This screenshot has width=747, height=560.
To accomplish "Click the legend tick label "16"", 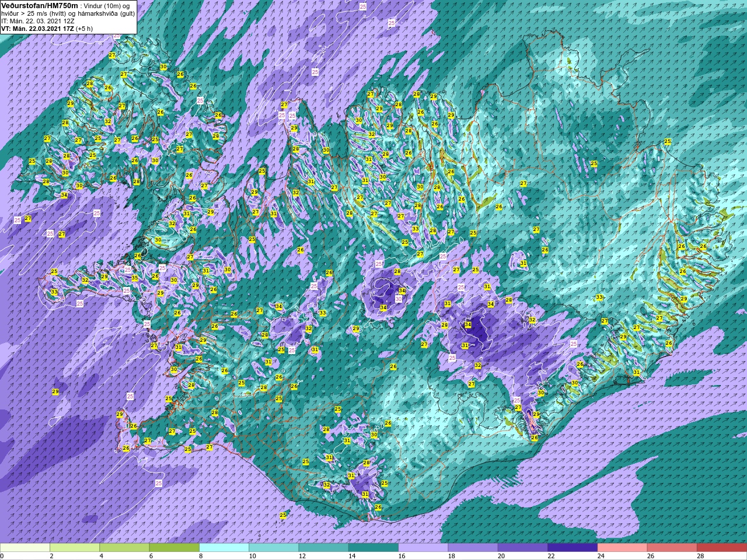I will pos(402,556).
